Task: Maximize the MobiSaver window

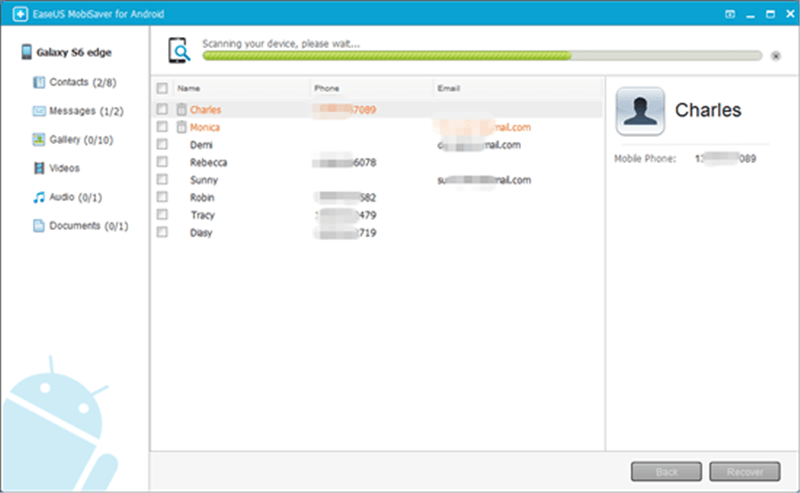Action: point(770,14)
